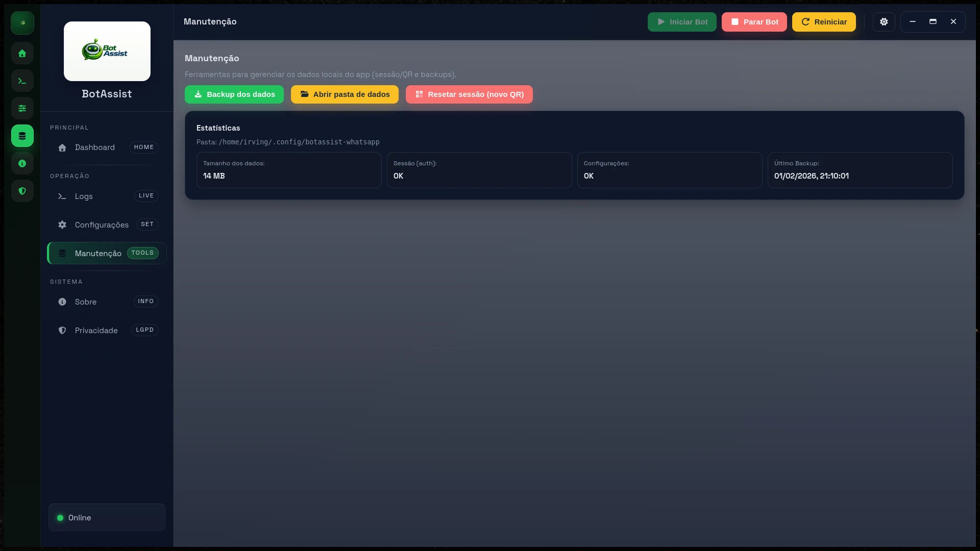Viewport: 980px width, 551px height.
Task: Click the sliders Configurações icon in the rail
Action: point(22,108)
